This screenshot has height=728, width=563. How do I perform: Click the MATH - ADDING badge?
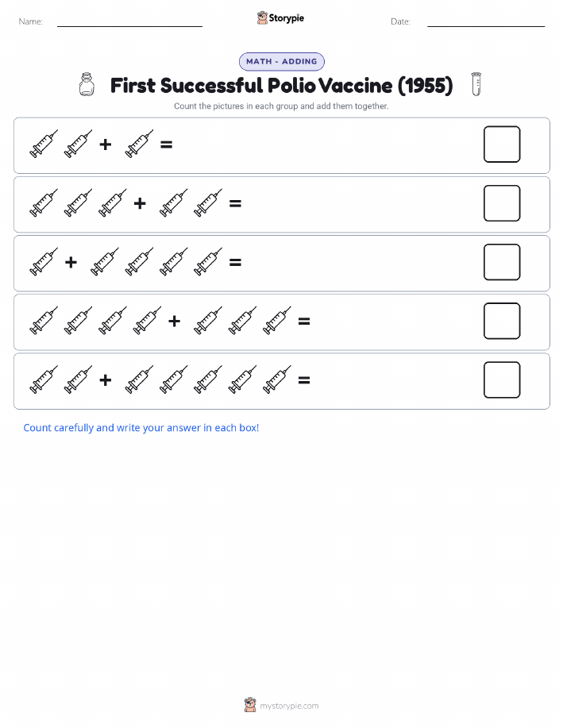tap(281, 61)
